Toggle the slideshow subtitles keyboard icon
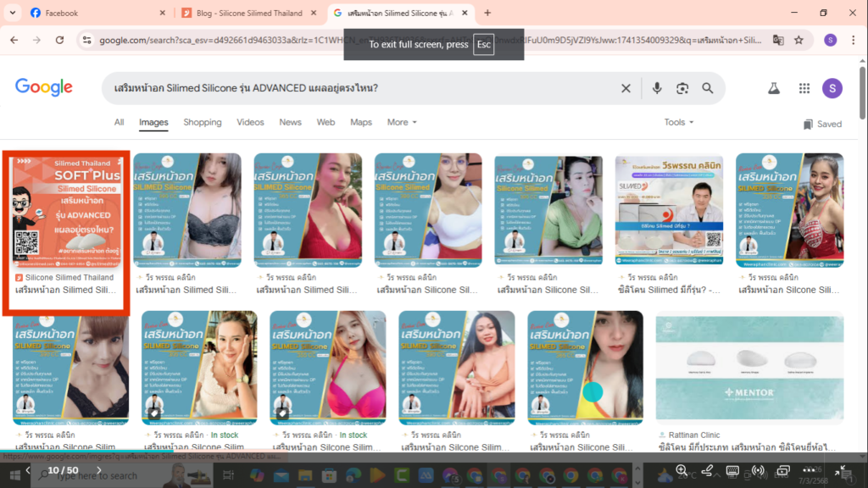868x488 pixels. 732,471
